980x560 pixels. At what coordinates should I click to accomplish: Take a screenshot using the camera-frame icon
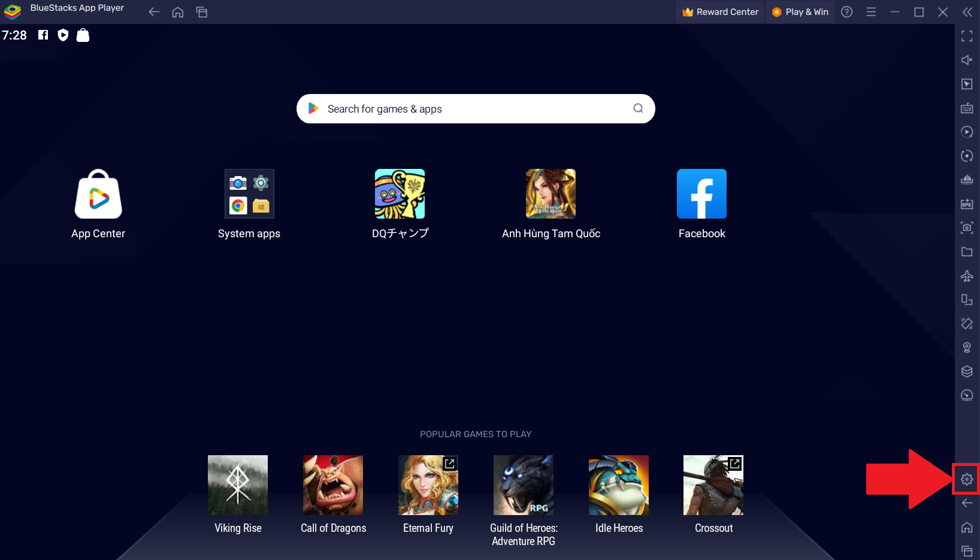pyautogui.click(x=967, y=228)
